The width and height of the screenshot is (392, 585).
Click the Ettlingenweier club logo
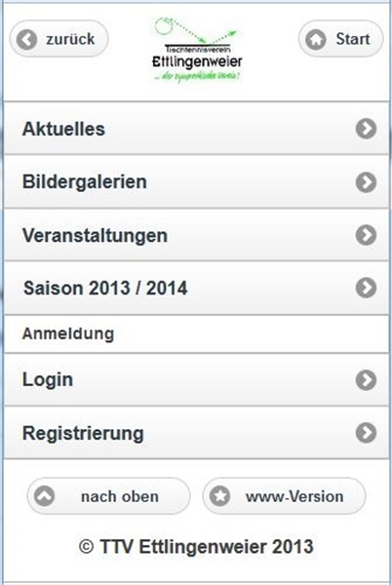[197, 50]
